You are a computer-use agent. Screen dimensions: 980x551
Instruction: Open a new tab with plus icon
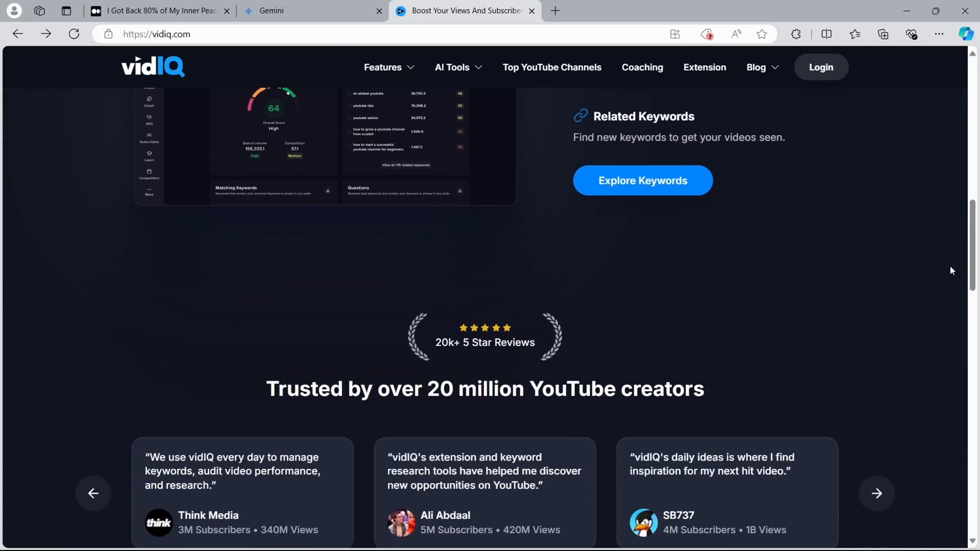point(556,11)
